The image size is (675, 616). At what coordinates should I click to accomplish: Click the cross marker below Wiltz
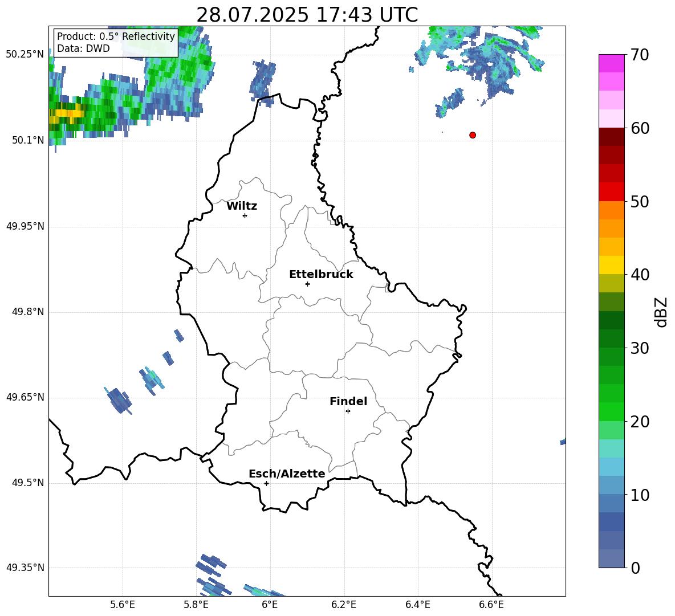point(245,215)
